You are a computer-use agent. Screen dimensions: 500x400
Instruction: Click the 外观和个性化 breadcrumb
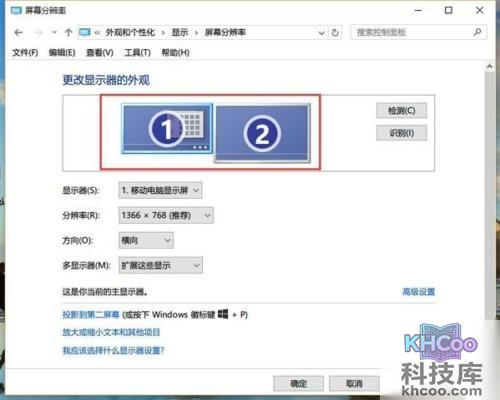pos(130,32)
